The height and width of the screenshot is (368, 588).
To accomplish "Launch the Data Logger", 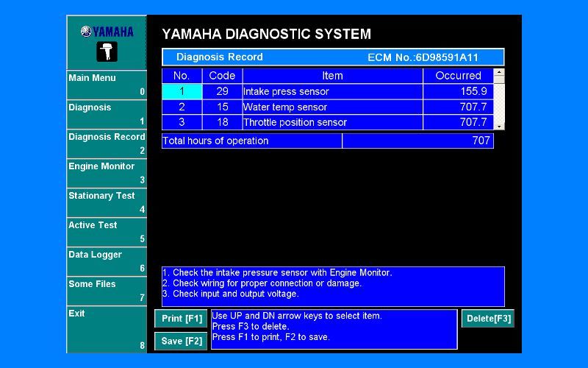I will (107, 261).
